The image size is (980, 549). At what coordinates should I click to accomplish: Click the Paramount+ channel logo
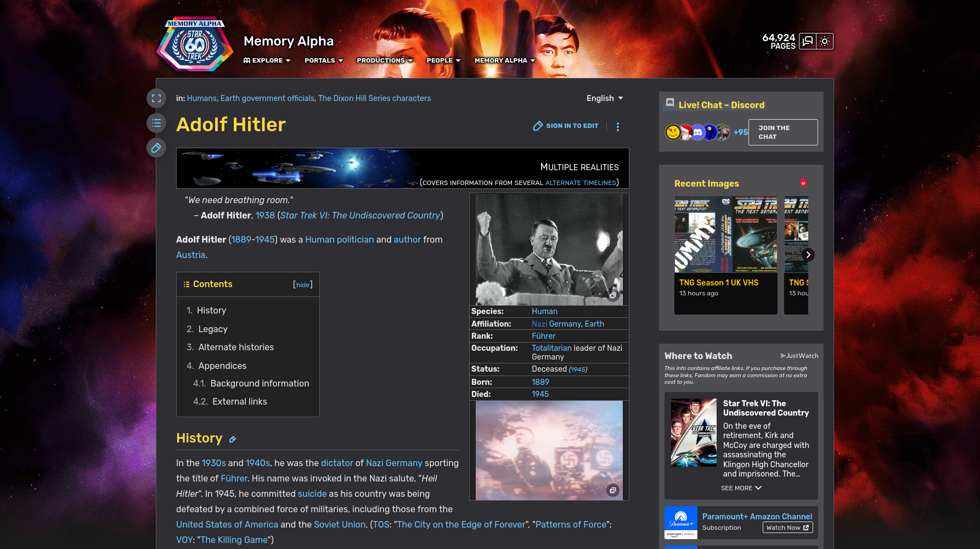pyautogui.click(x=681, y=523)
